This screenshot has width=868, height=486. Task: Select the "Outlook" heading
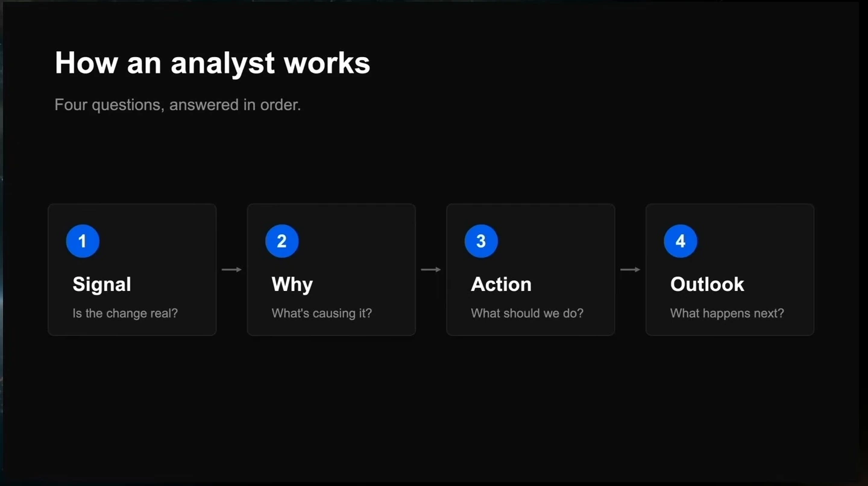707,284
